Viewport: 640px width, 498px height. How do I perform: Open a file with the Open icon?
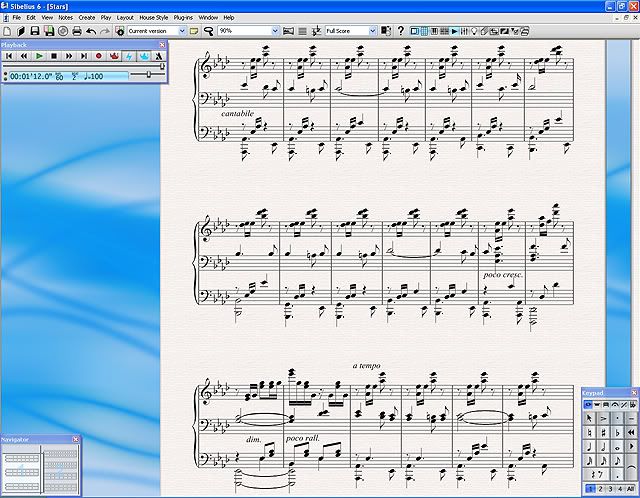coord(20,31)
